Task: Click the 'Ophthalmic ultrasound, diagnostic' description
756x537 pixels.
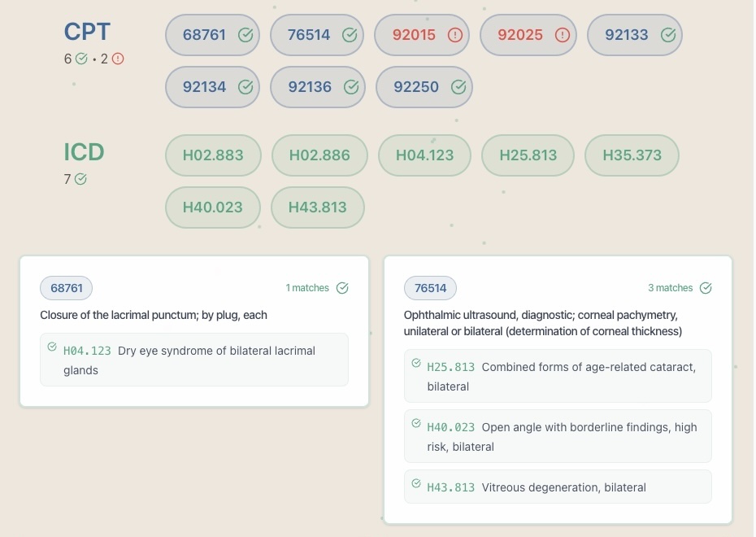Action: click(543, 323)
